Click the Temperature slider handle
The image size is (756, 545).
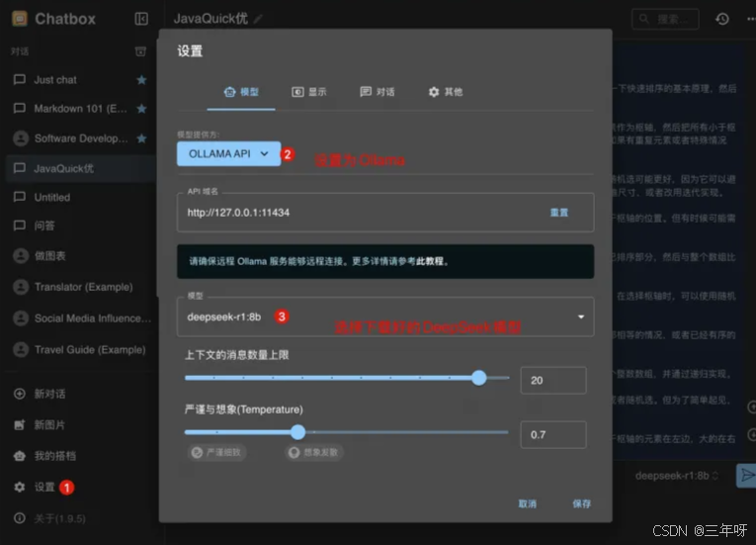click(x=298, y=432)
